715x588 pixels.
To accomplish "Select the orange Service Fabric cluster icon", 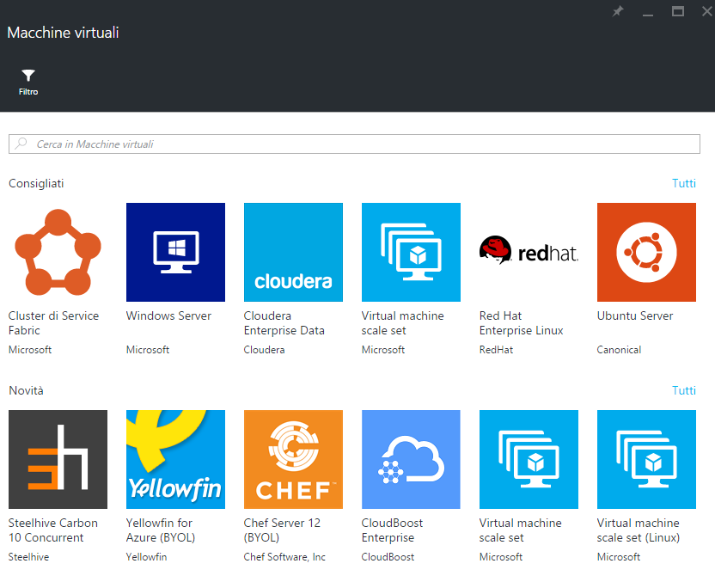I will [x=58, y=252].
